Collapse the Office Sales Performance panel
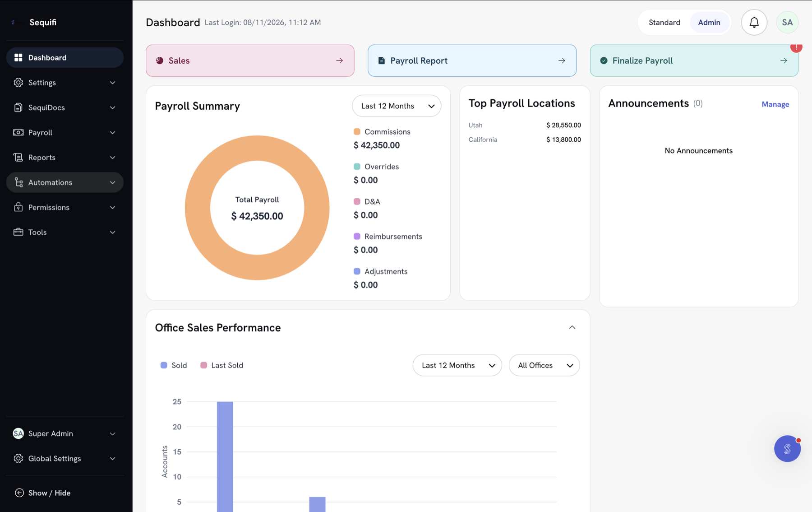The width and height of the screenshot is (812, 512). 572,327
